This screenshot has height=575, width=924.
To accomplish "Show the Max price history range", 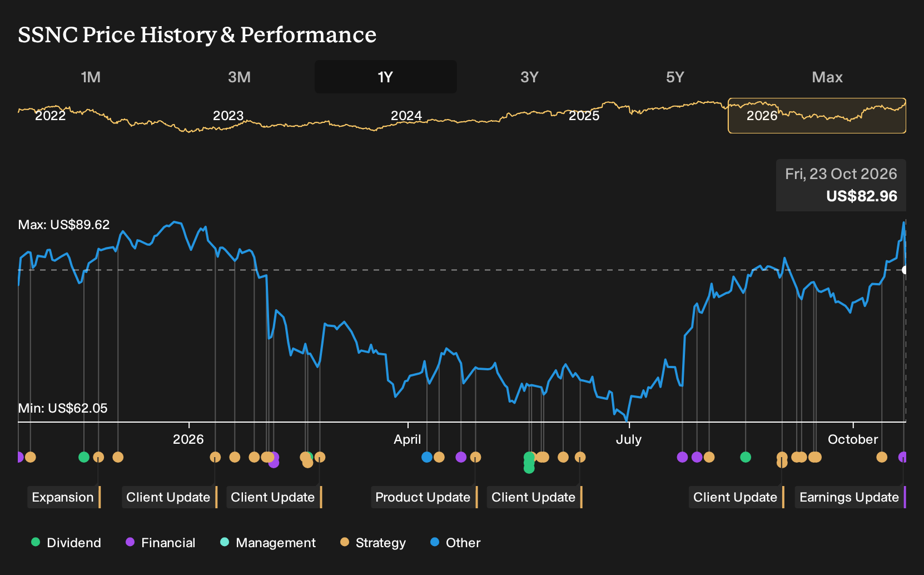I will point(827,77).
